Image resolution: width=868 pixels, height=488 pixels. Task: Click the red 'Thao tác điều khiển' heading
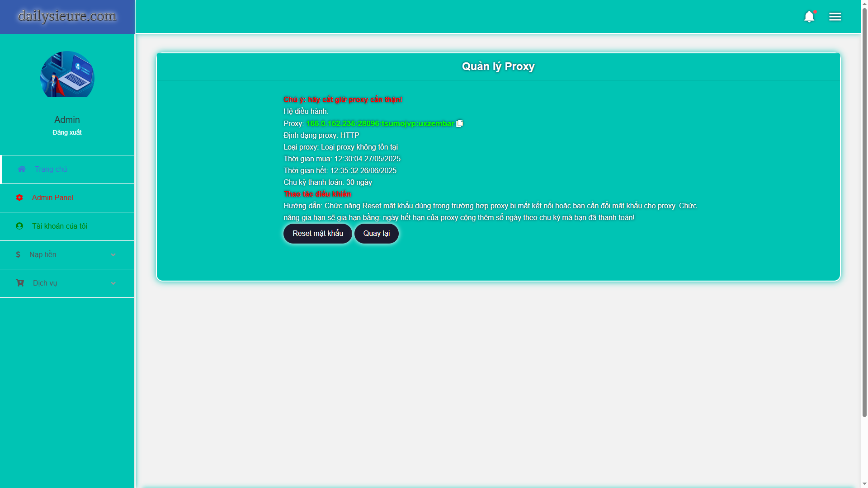[317, 194]
